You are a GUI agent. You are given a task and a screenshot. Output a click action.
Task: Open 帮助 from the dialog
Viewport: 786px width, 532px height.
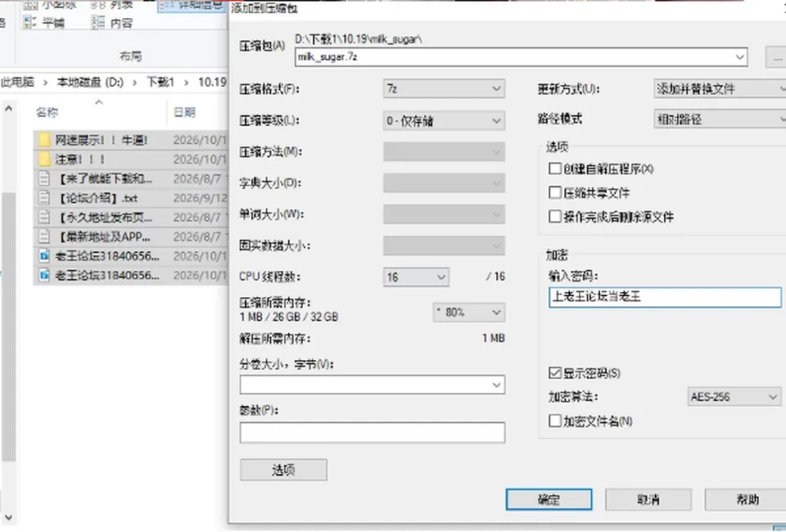(745, 499)
